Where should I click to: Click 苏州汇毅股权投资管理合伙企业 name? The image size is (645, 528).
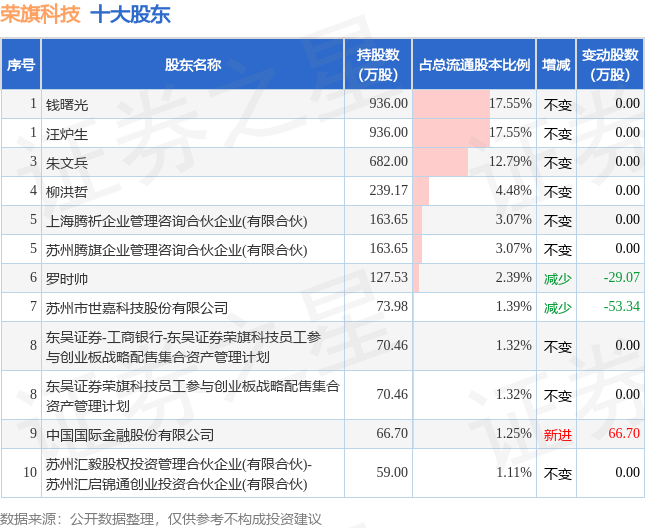[x=179, y=474]
